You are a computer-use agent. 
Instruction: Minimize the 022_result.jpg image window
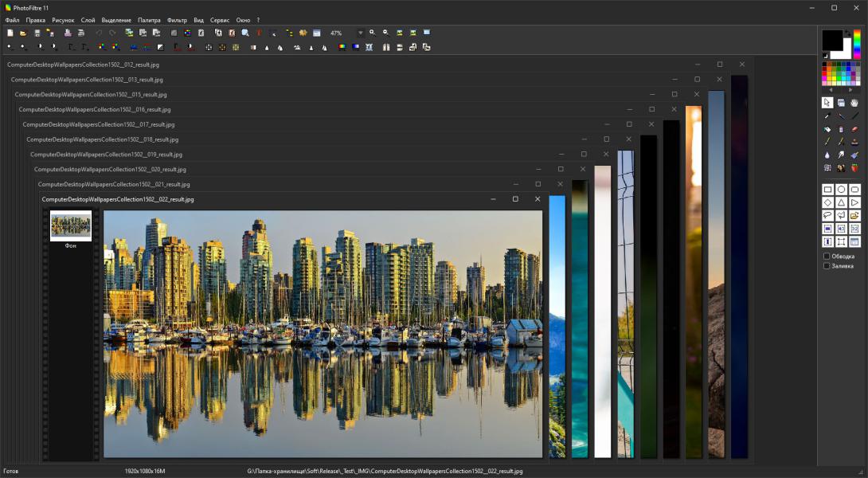coord(493,199)
